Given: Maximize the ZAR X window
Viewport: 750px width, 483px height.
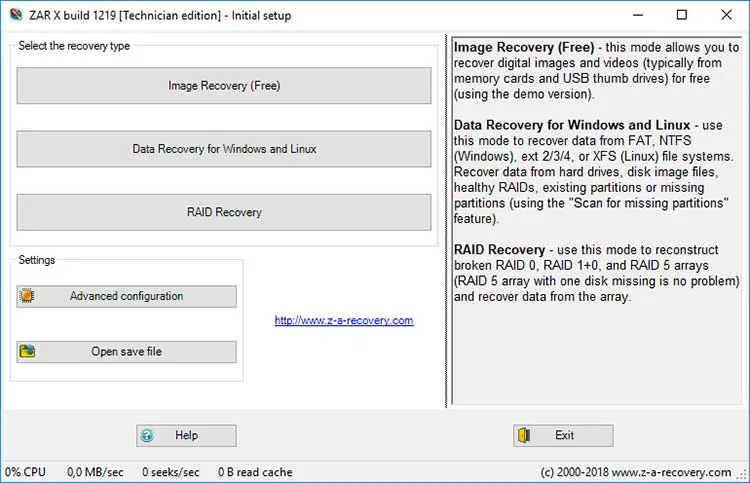Looking at the screenshot, I should pos(682,15).
